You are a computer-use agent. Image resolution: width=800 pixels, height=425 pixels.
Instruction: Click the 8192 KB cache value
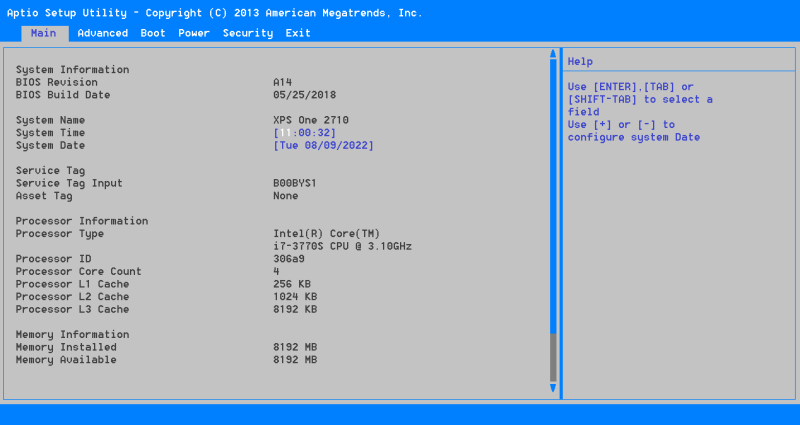[295, 310]
